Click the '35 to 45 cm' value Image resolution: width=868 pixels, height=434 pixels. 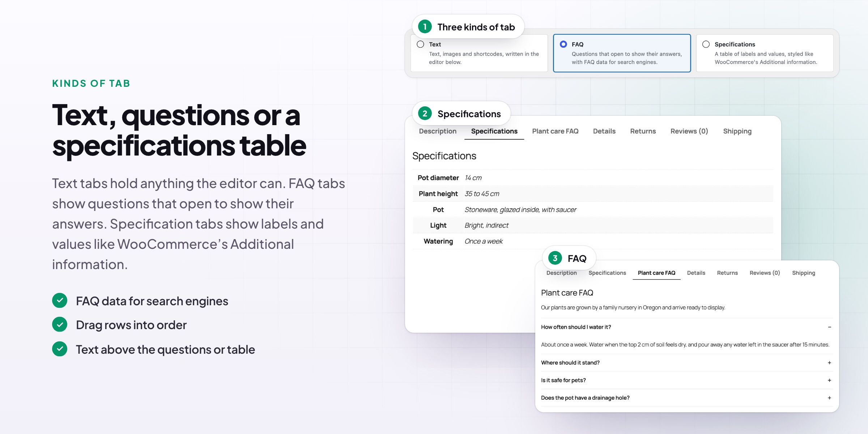coord(482,194)
